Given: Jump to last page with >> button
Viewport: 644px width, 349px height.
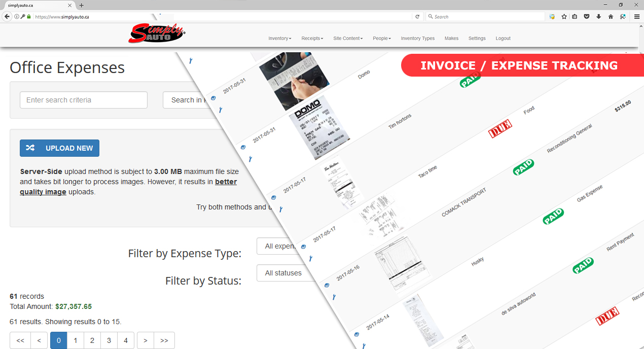Looking at the screenshot, I should pyautogui.click(x=164, y=340).
